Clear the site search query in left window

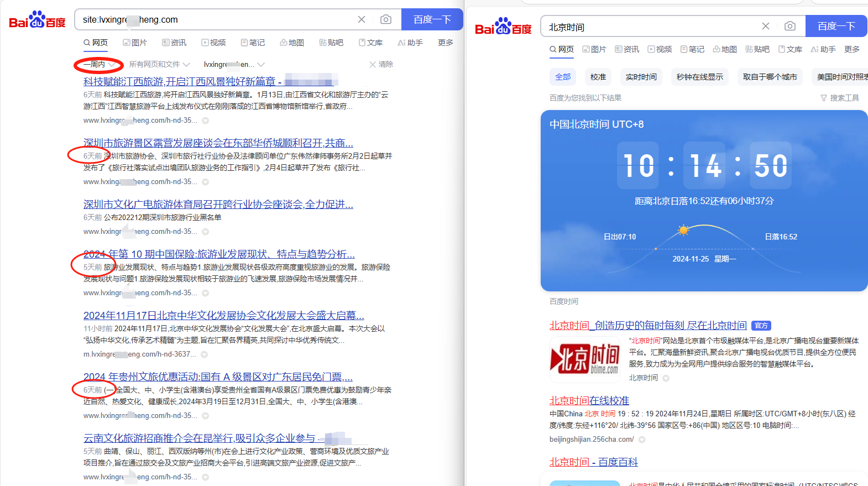pyautogui.click(x=362, y=19)
